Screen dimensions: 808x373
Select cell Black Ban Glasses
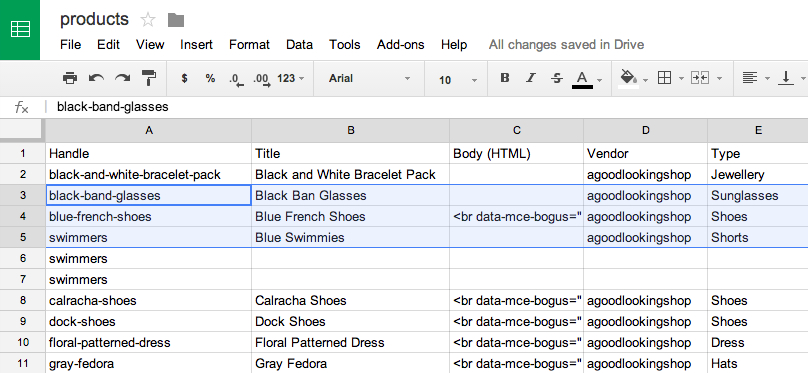click(x=350, y=196)
